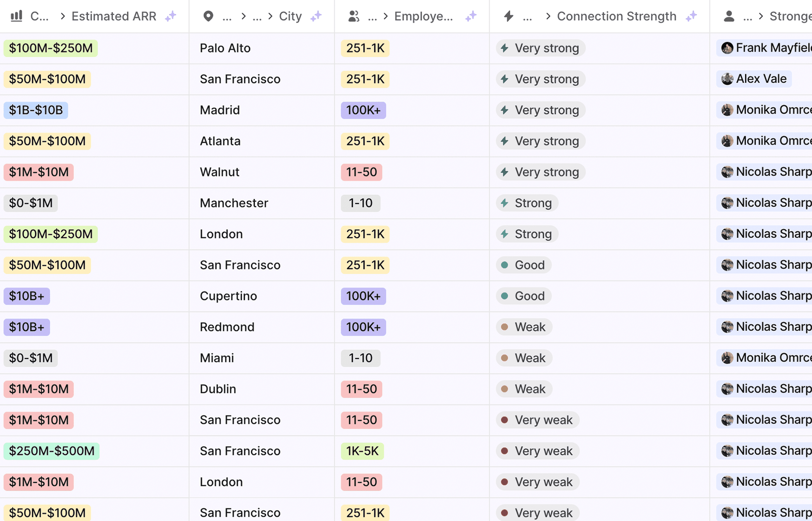Image resolution: width=812 pixels, height=521 pixels.
Task: Open the Connection Strength column header
Action: [616, 16]
